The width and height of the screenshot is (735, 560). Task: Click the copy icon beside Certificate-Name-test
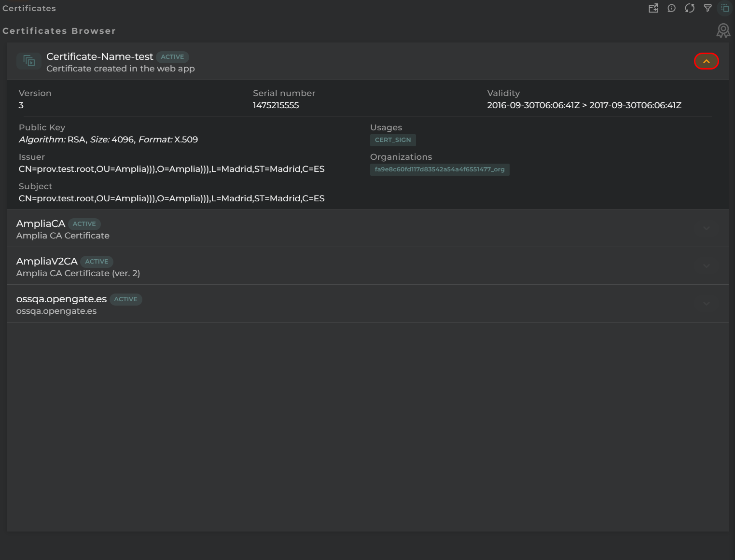29,61
